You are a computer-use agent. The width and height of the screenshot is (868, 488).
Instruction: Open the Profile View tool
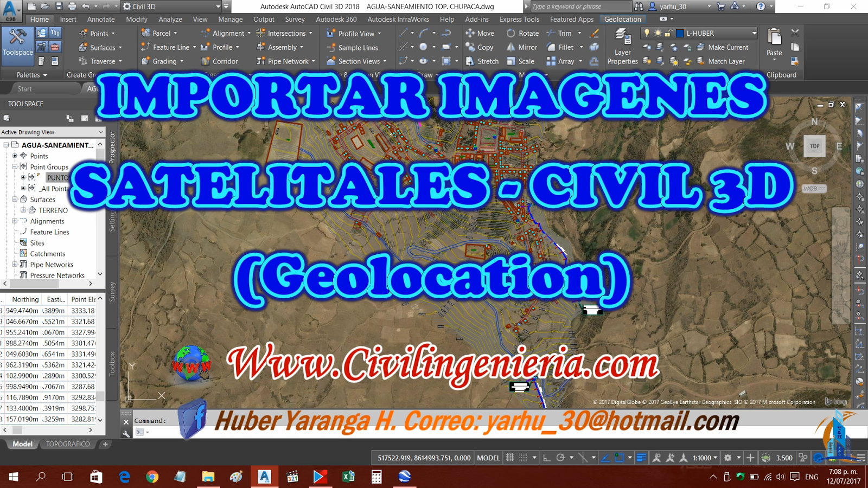coord(354,34)
